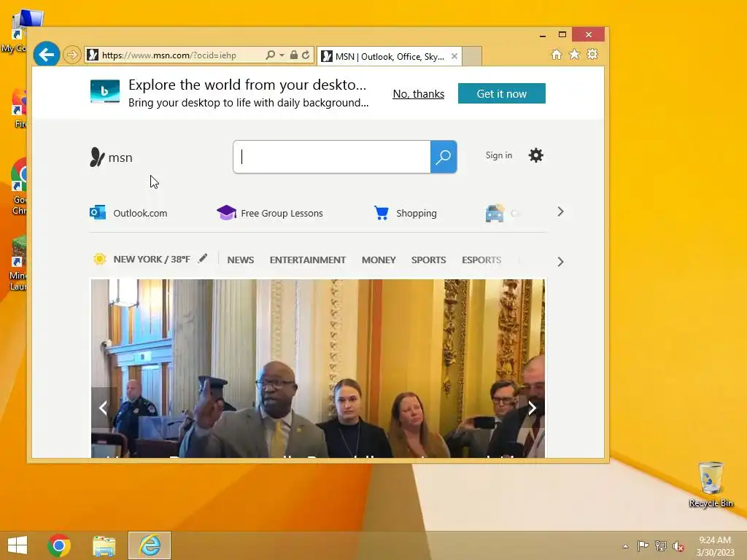Open MSN page settings gear
Image resolution: width=747 pixels, height=560 pixels.
[x=536, y=155]
